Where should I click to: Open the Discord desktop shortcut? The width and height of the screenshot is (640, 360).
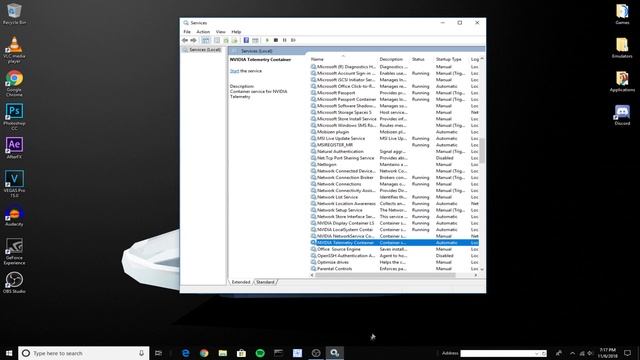622,115
